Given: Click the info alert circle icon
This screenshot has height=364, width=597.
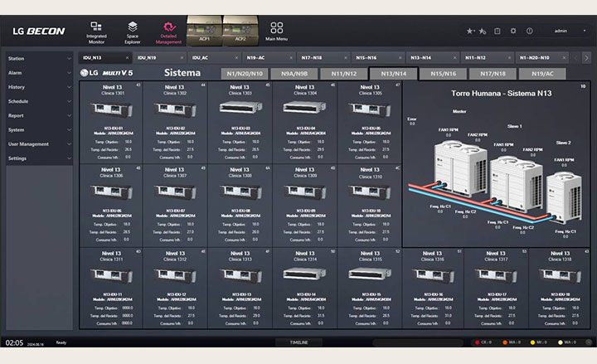Looking at the screenshot, I should tap(530, 31).
